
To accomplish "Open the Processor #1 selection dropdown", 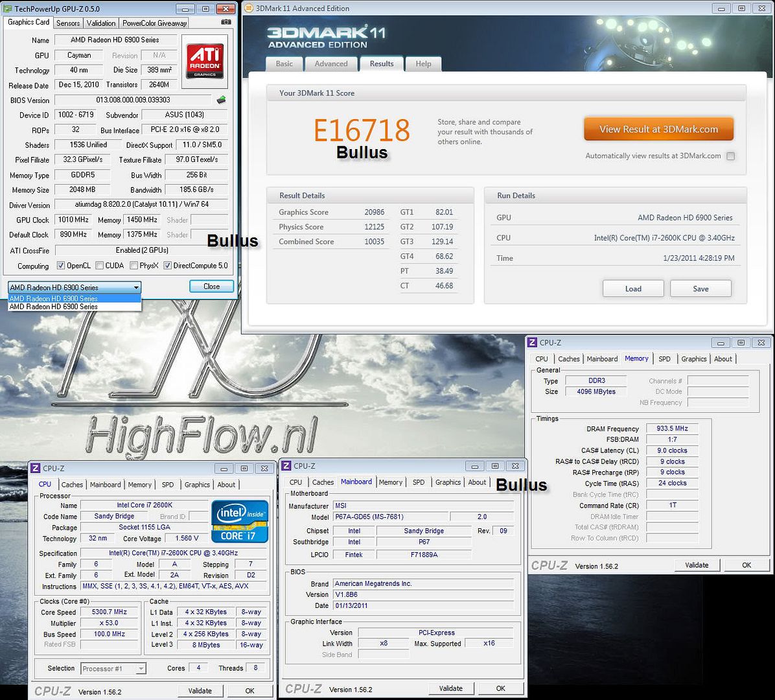I will 113,668.
